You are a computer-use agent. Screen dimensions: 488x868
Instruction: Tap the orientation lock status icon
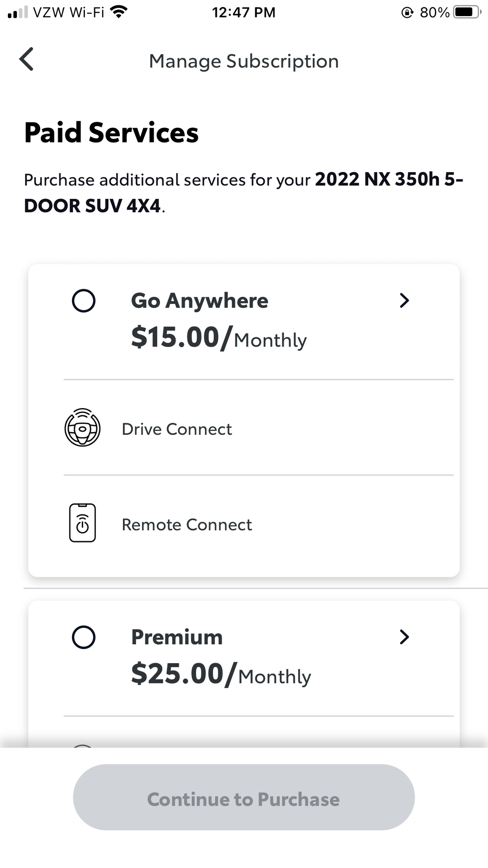[407, 12]
